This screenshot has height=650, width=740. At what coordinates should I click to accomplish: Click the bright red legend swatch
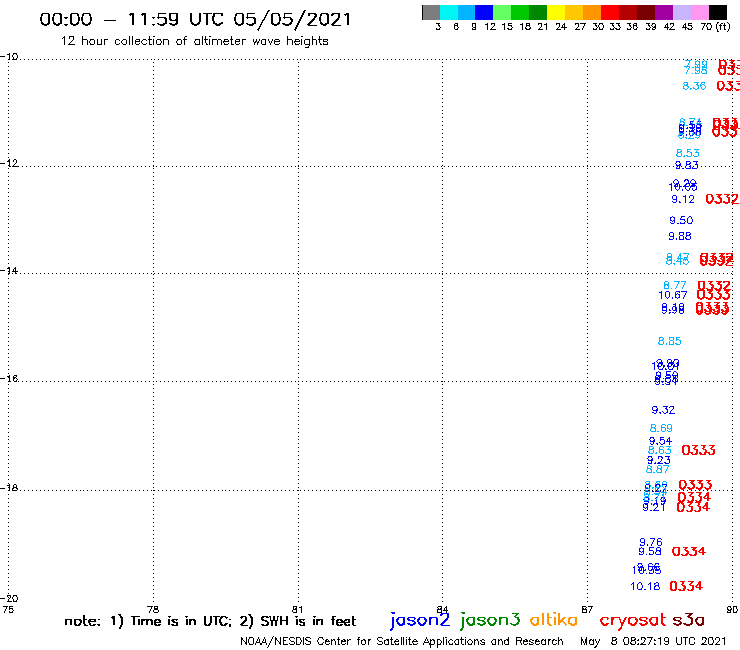pyautogui.click(x=610, y=12)
